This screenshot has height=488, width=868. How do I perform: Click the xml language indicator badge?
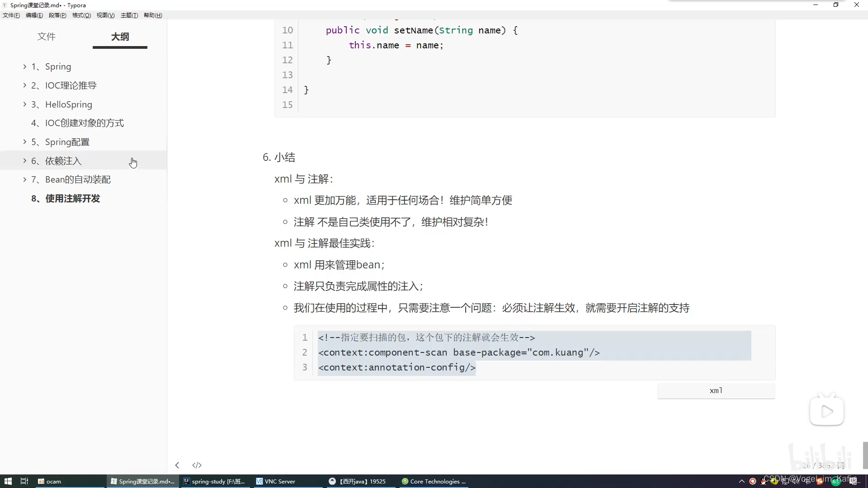[715, 390]
